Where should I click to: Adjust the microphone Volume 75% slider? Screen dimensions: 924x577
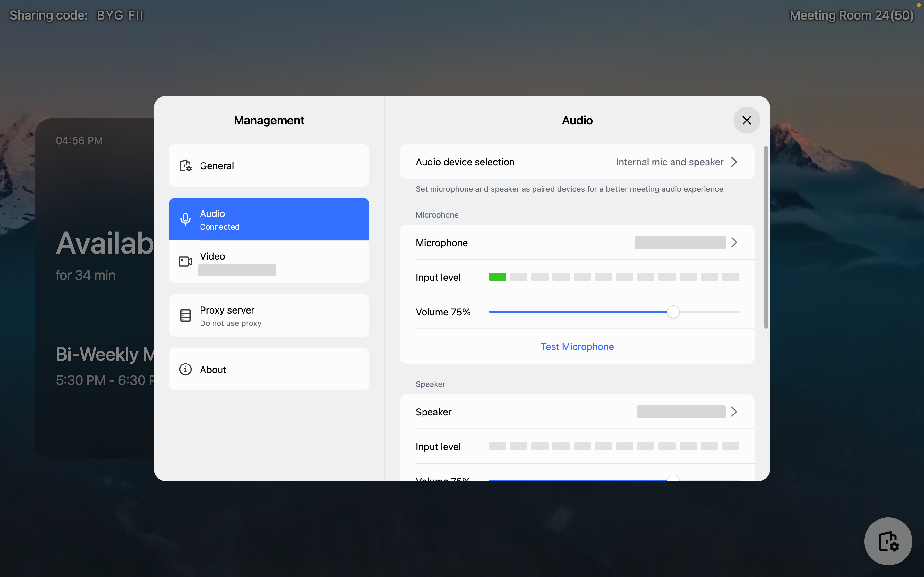click(x=673, y=312)
